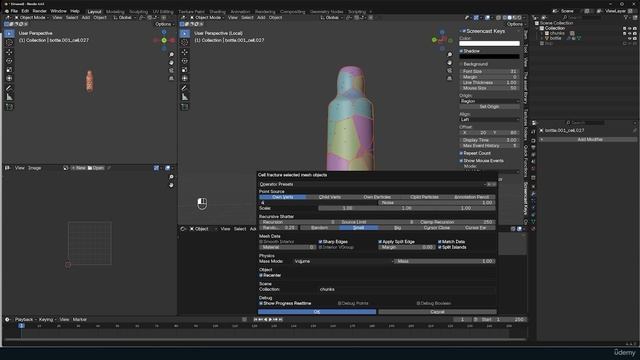Open the Render menu

pyautogui.click(x=40, y=11)
